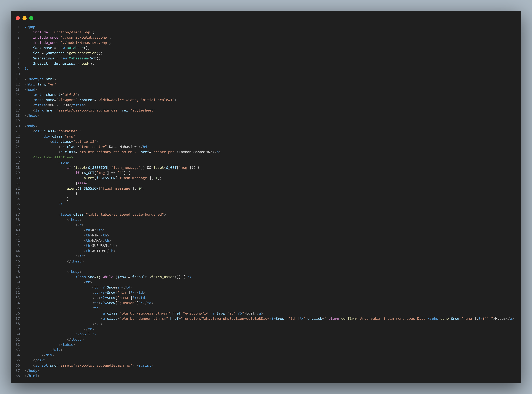The width and height of the screenshot is (532, 394).
Task: Click the green zoom traffic light icon
Action: coord(31,18)
